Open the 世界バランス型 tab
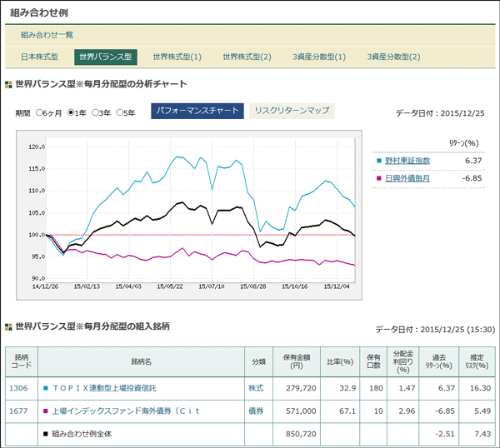Image resolution: width=500 pixels, height=448 pixels. tap(105, 57)
